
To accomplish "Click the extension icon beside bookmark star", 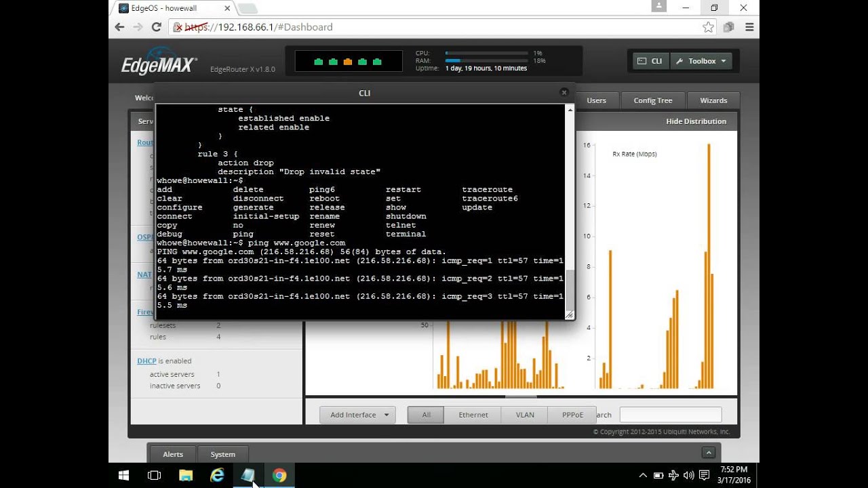I will pyautogui.click(x=729, y=27).
